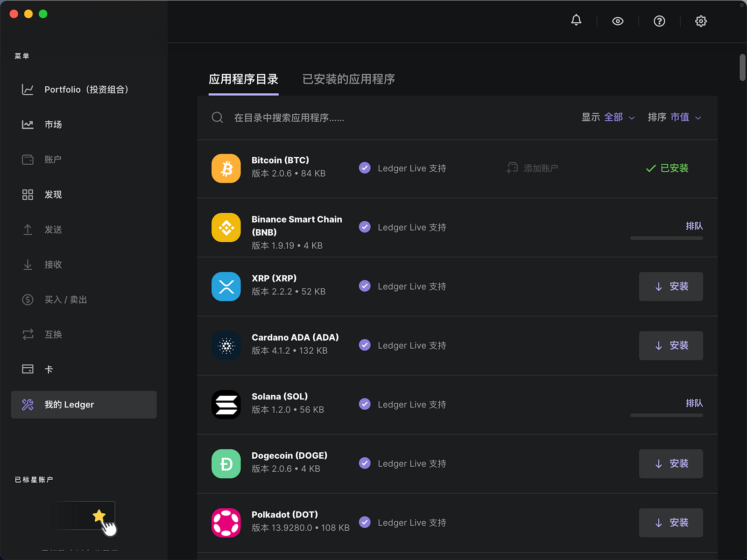The height and width of the screenshot is (560, 747).
Task: Click Dogecoin (DOGE) title
Action: pos(289,455)
